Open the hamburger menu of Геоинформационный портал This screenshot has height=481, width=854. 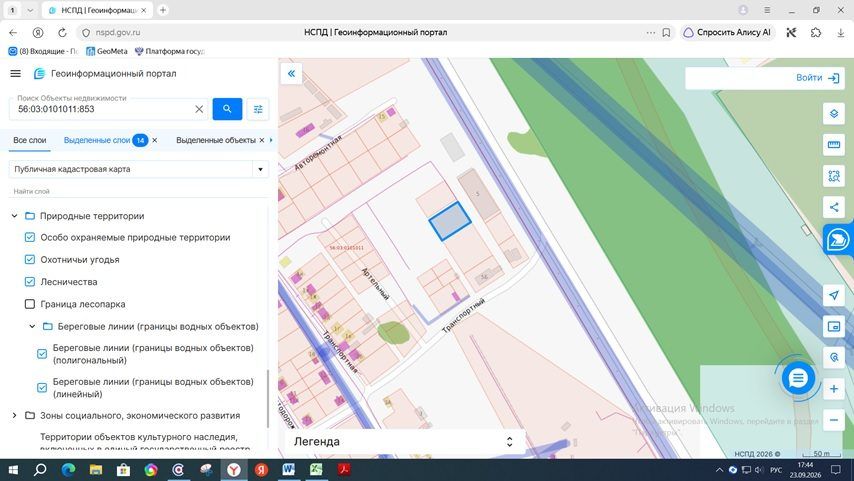(x=15, y=74)
